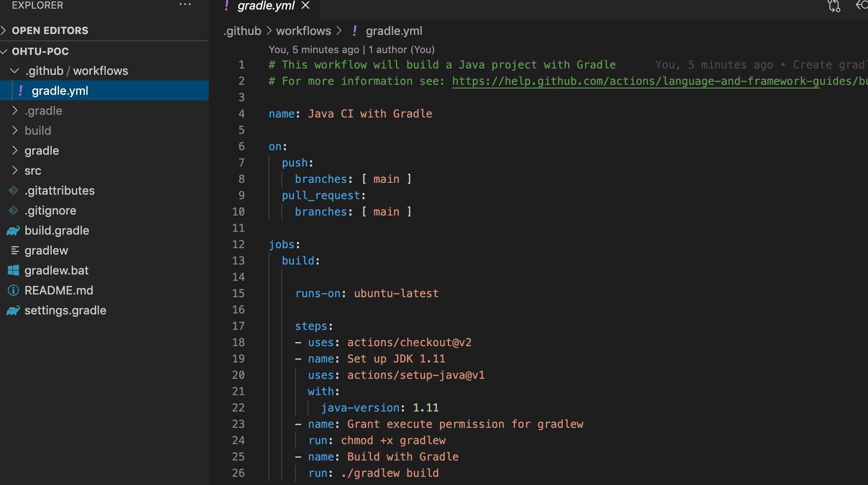Click the "You, 5 minutes ago | 1 author" CodeLens

352,49
